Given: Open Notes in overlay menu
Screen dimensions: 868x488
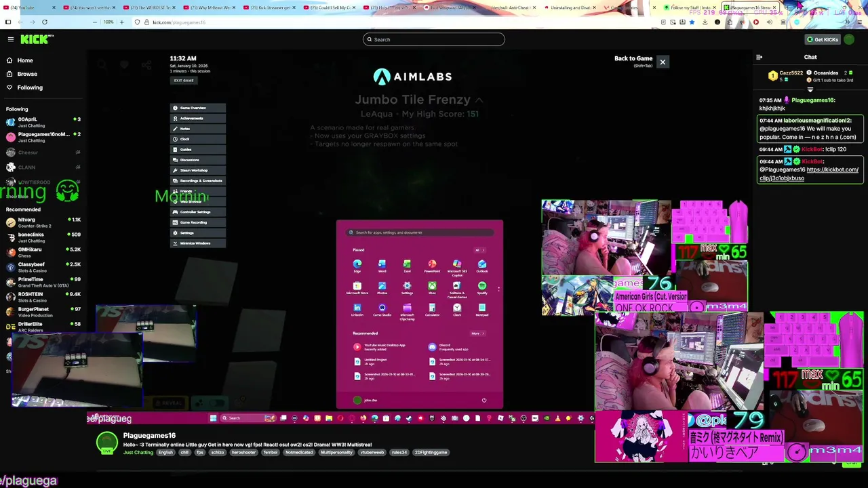Looking at the screenshot, I should (197, 129).
